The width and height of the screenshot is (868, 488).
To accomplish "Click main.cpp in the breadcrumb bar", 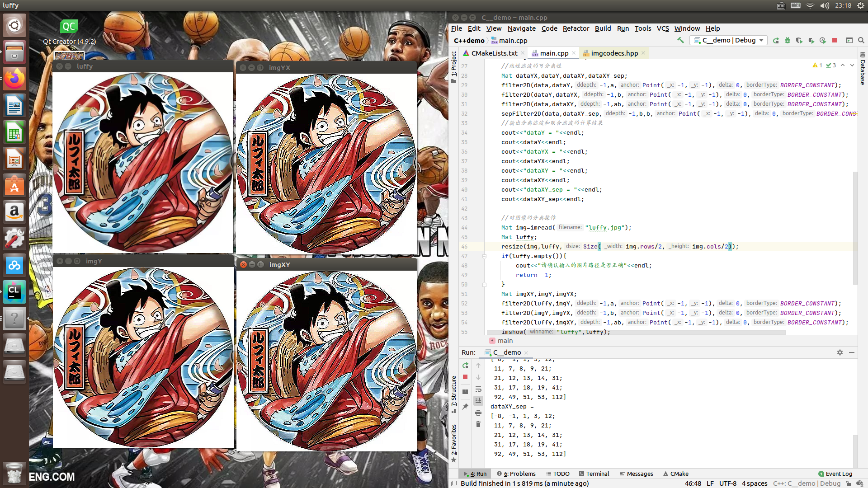I will tap(509, 41).
